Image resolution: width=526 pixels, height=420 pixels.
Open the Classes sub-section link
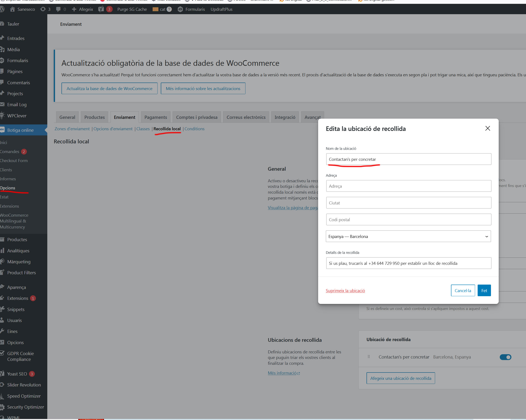tap(143, 129)
